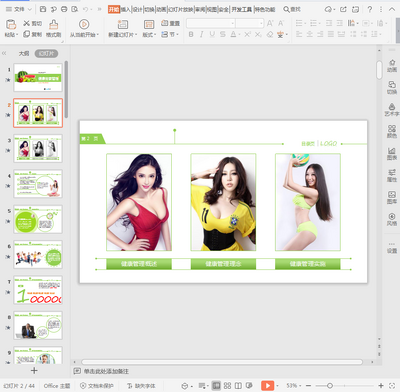Viewport: 400px width, 392px height.
Task: Click fit-to-window icon at status bar end
Action: point(392,386)
